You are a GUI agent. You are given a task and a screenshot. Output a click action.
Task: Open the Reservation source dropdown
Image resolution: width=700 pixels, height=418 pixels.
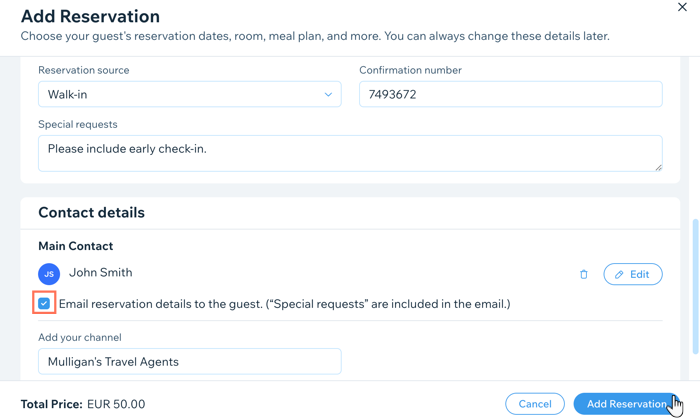coord(190,94)
